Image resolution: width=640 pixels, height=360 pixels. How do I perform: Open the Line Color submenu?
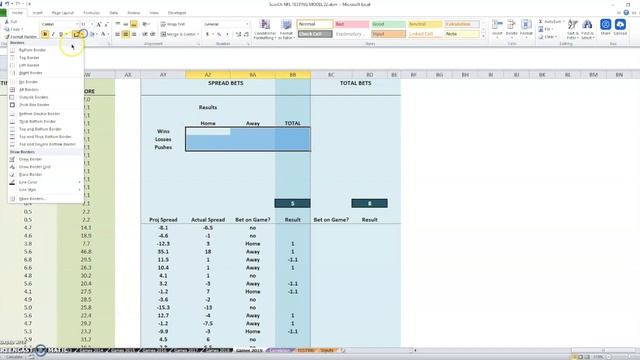[x=46, y=182]
